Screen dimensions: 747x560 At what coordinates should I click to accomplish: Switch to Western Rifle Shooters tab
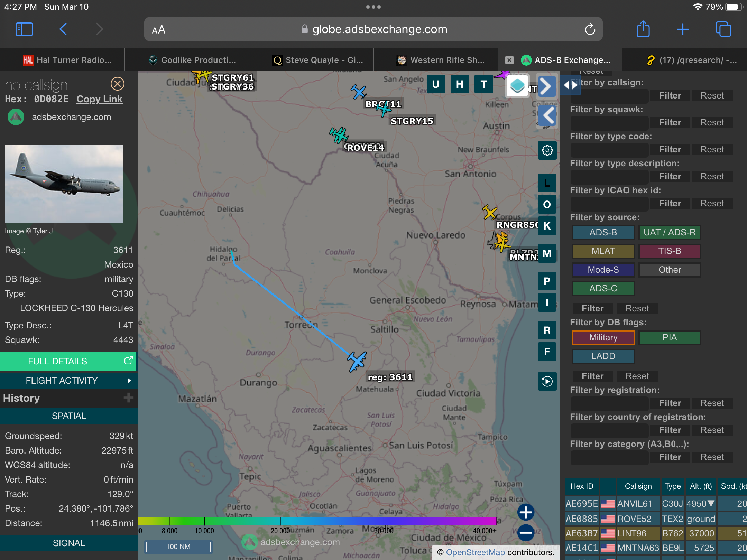tap(436, 60)
